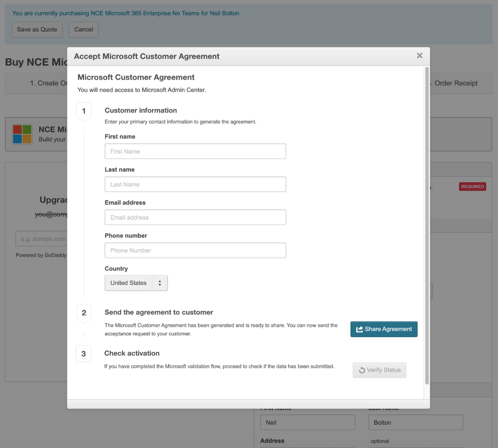
Task: Select the Create Order step tab
Action: tap(47, 83)
